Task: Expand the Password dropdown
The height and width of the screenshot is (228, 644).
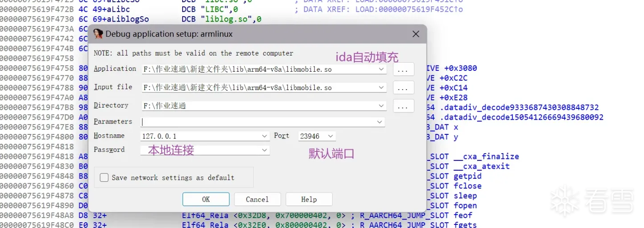Action: point(264,150)
